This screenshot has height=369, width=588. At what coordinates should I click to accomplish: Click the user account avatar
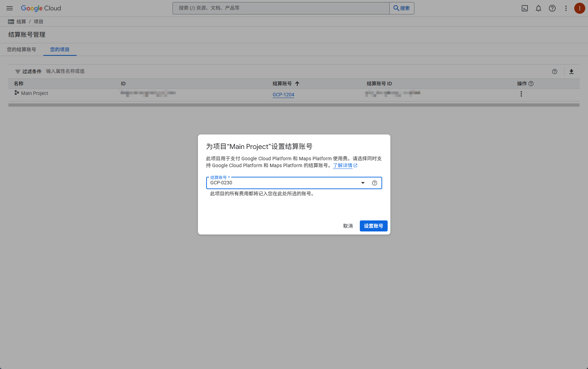coord(579,8)
